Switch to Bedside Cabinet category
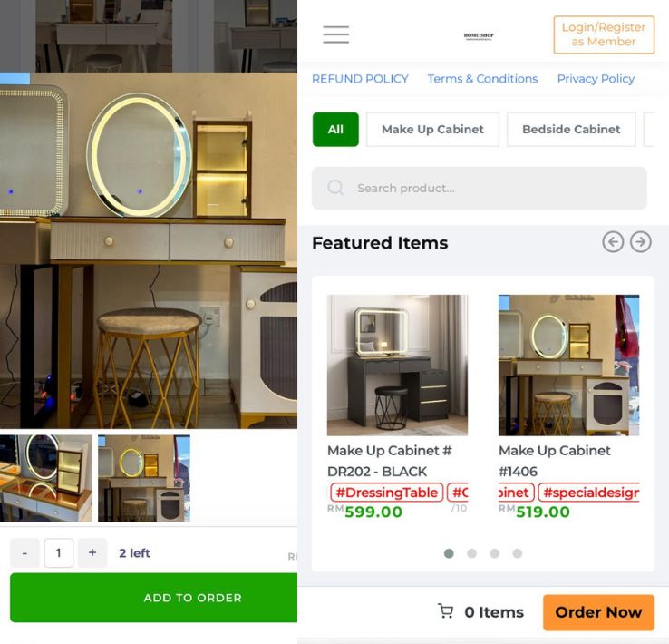 click(x=571, y=130)
